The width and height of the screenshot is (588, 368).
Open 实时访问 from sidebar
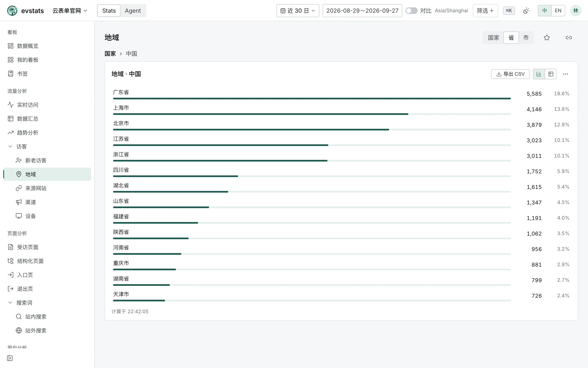pyautogui.click(x=47, y=105)
